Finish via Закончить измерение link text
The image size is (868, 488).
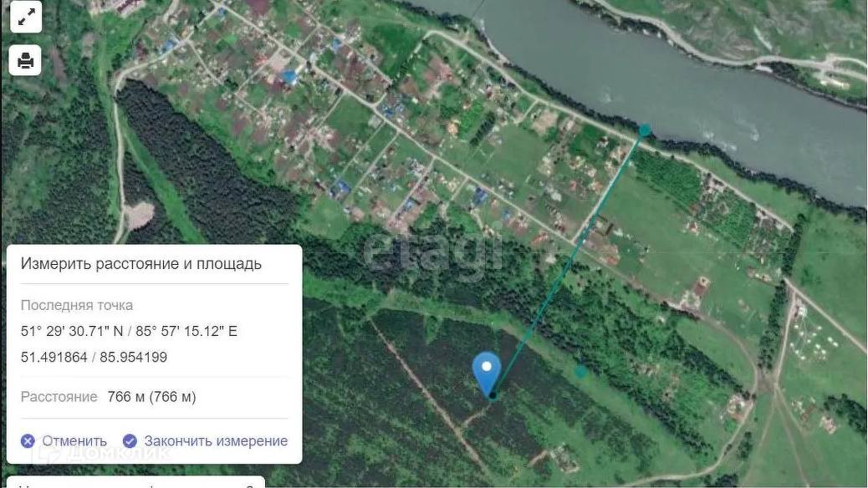(216, 441)
